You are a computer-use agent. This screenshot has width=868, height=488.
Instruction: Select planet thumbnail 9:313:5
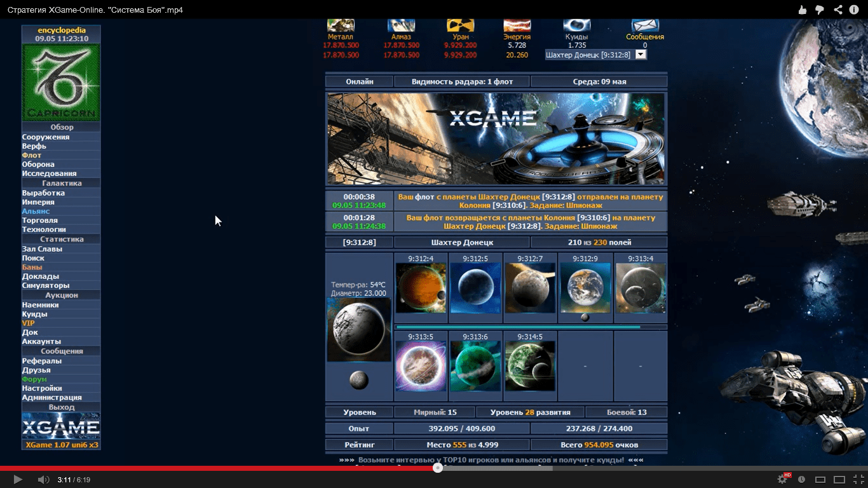coord(421,365)
